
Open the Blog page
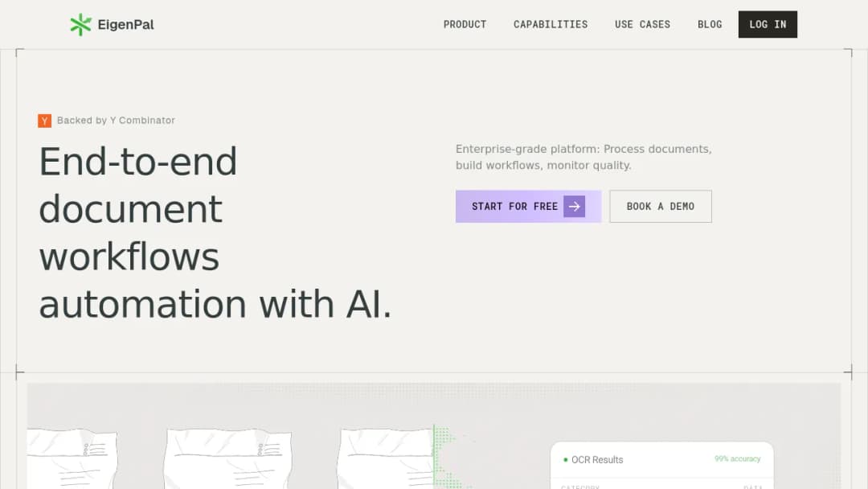710,24
